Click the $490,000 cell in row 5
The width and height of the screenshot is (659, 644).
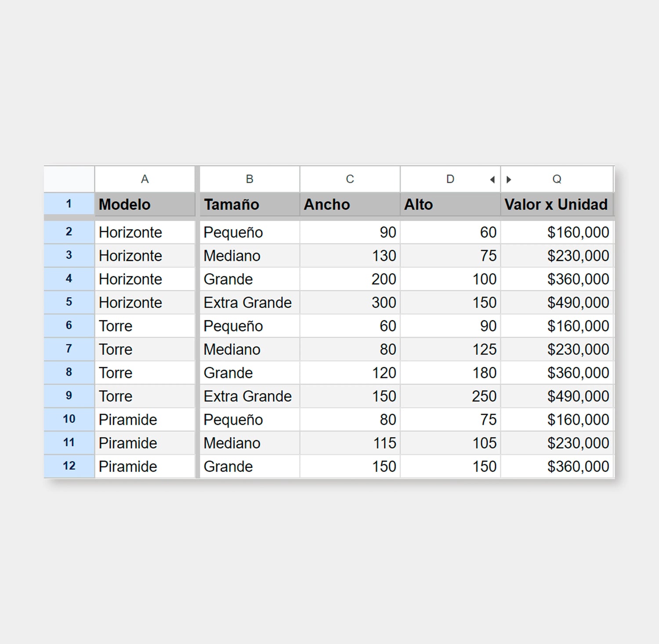556,303
